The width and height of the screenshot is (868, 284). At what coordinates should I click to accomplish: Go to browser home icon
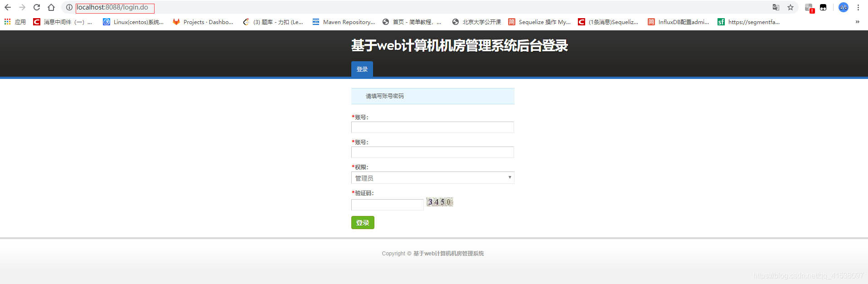click(x=51, y=7)
